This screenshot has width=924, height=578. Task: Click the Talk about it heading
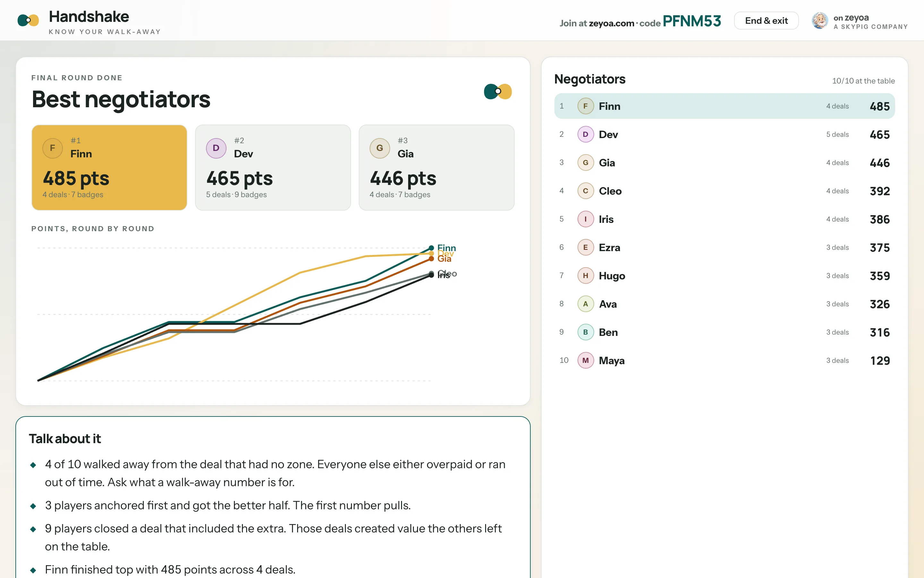point(65,438)
